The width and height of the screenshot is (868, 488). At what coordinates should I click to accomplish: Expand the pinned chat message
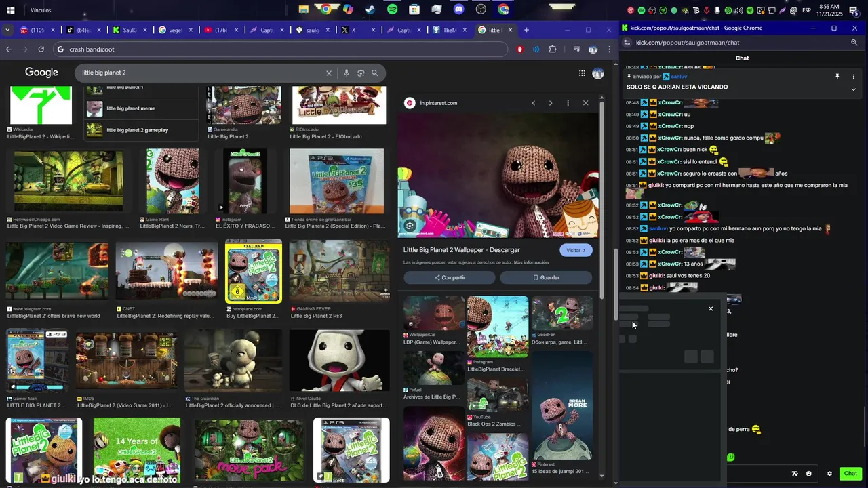[x=854, y=89]
